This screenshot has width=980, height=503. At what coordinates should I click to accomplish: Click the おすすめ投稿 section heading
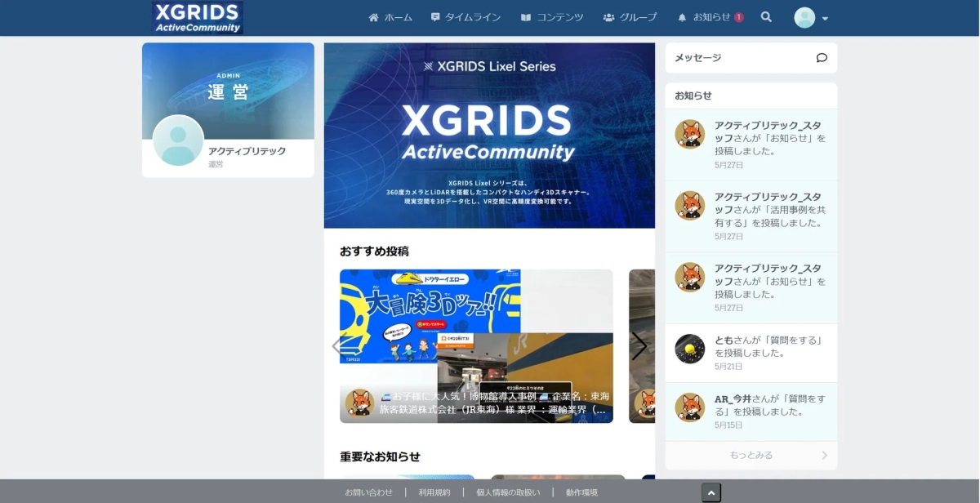point(374,251)
